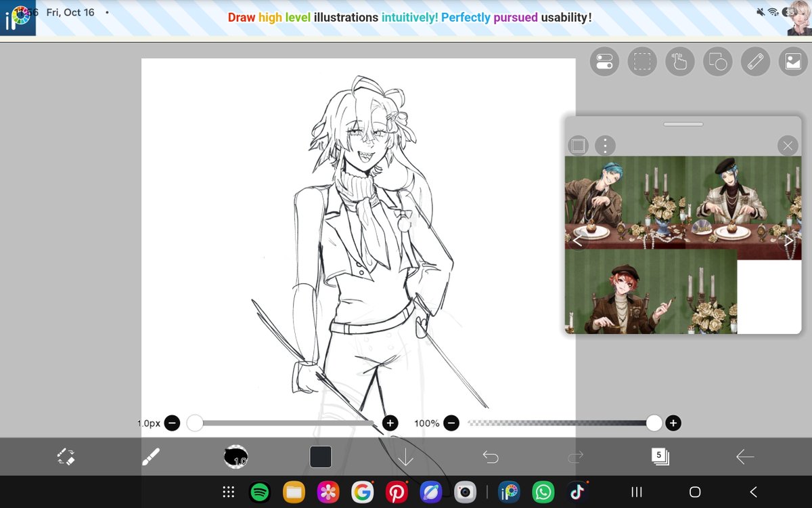Increase brush thickness with plus button
This screenshot has height=508, width=812.
[x=390, y=423]
